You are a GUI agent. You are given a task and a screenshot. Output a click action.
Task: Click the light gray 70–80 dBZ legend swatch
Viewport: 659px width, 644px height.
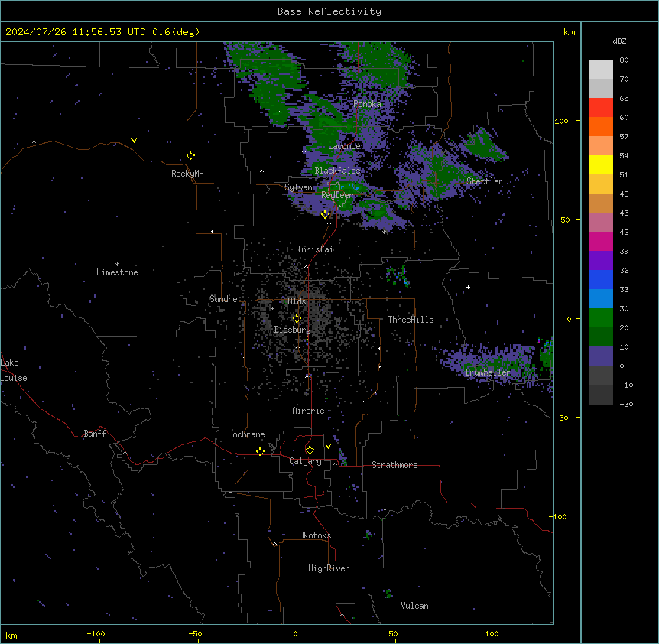601,69
